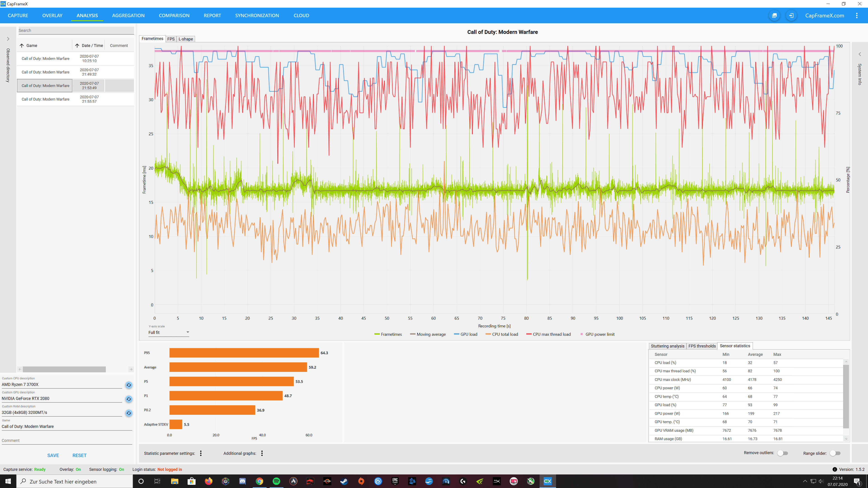The height and width of the screenshot is (488, 868).
Task: Click the screenshot icon in top header
Action: coord(774,16)
